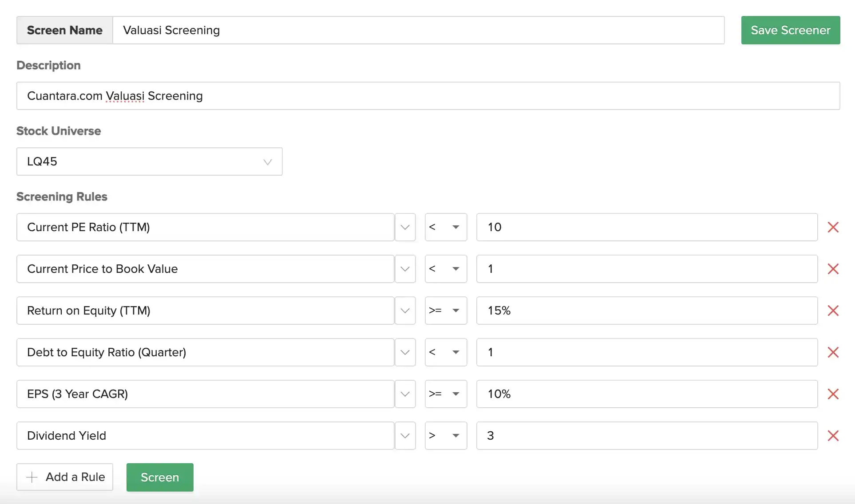
Task: Expand the Current PE Ratio metric chevron
Action: (405, 227)
